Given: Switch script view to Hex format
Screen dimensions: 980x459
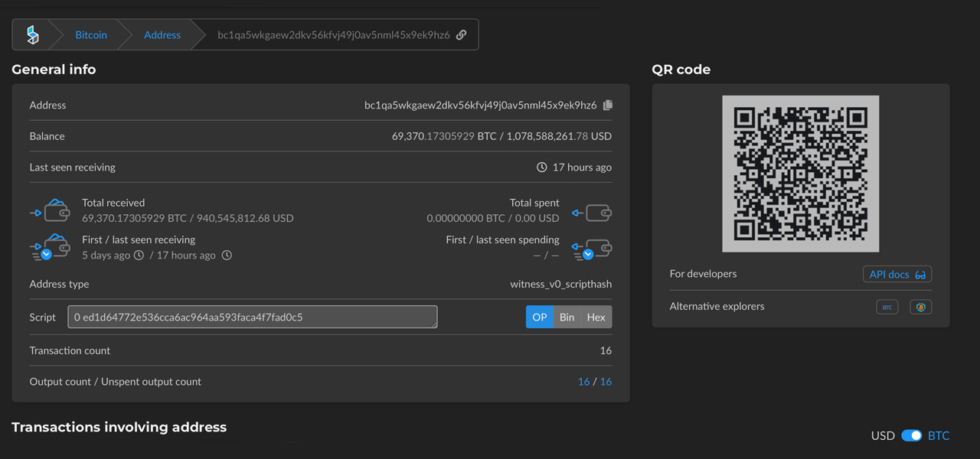Looking at the screenshot, I should coord(596,317).
